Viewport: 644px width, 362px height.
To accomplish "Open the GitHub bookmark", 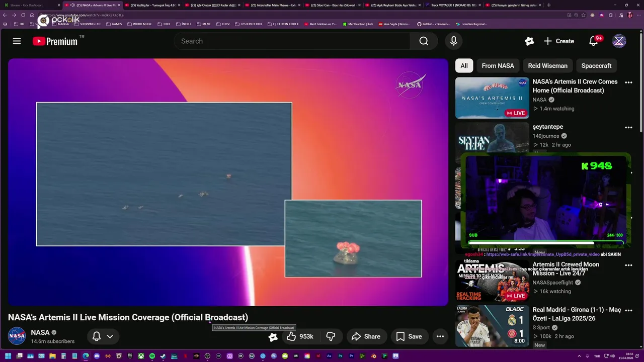I will tap(433, 24).
